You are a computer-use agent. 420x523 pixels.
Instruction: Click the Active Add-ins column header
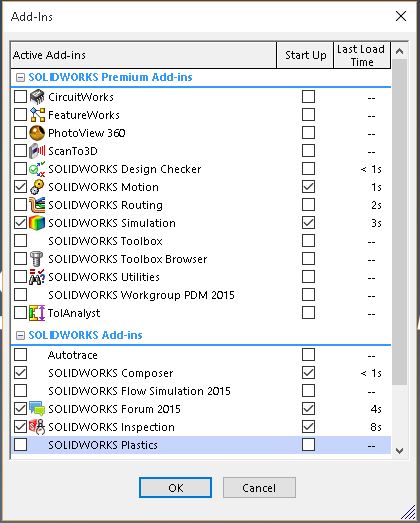coord(143,55)
